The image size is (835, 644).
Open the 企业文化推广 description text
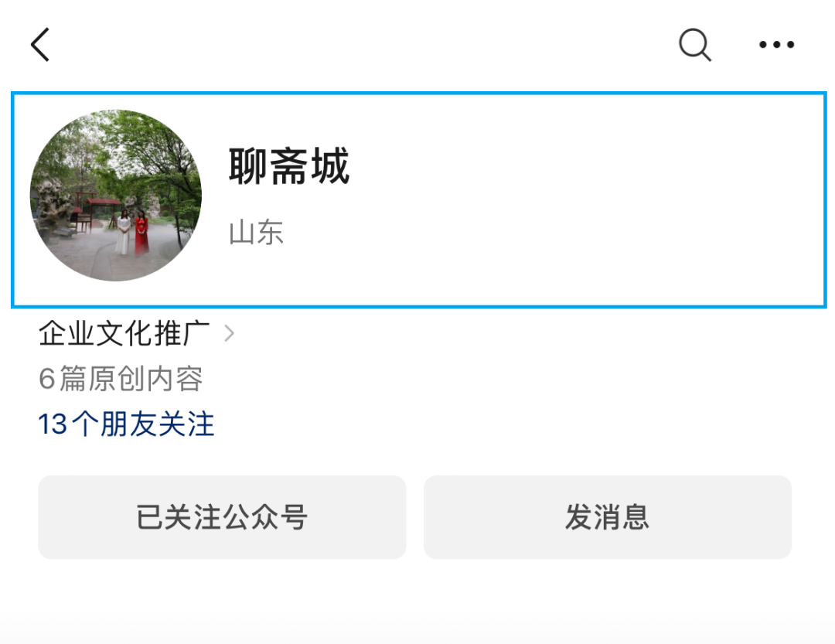(124, 333)
